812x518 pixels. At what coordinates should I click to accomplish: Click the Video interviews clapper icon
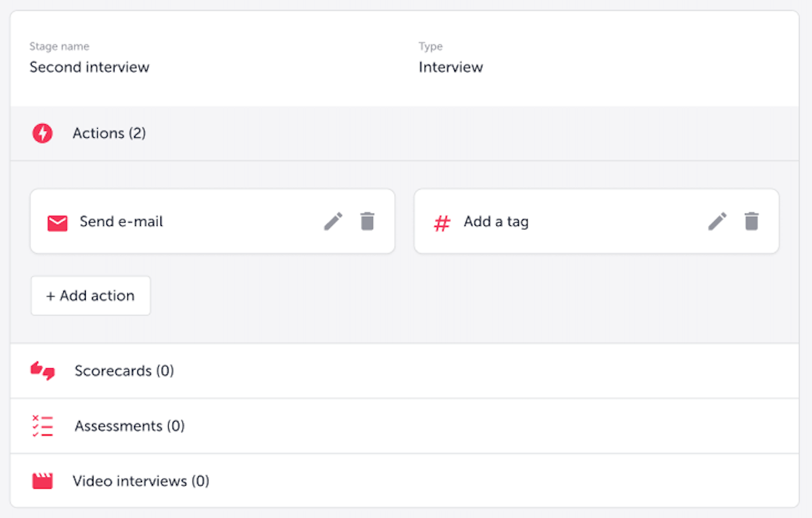point(42,480)
